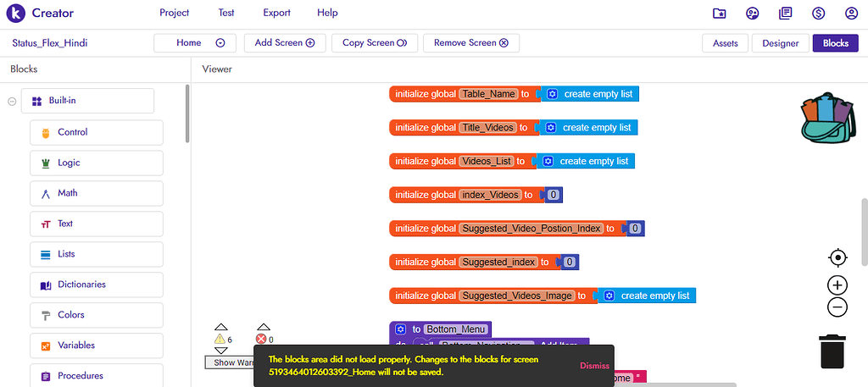Zoom out with the minus icon
The image size is (868, 387).
[x=837, y=307]
